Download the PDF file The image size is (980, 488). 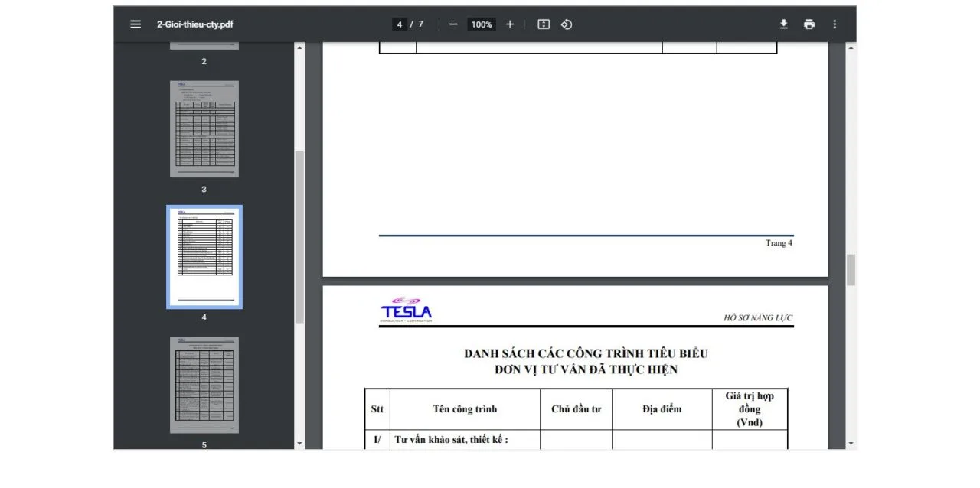pyautogui.click(x=784, y=24)
